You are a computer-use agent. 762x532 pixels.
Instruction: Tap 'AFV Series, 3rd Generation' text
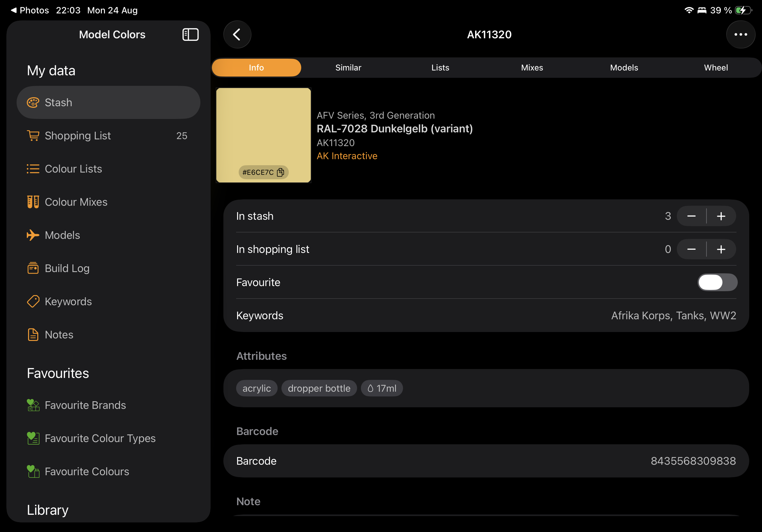click(x=376, y=115)
